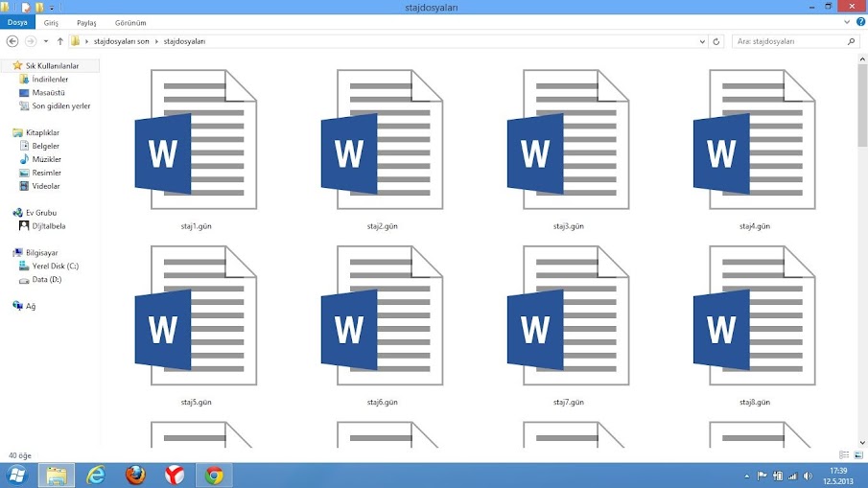The image size is (868, 488).
Task: Switch to the Paylaş tab
Action: pyautogui.click(x=86, y=23)
